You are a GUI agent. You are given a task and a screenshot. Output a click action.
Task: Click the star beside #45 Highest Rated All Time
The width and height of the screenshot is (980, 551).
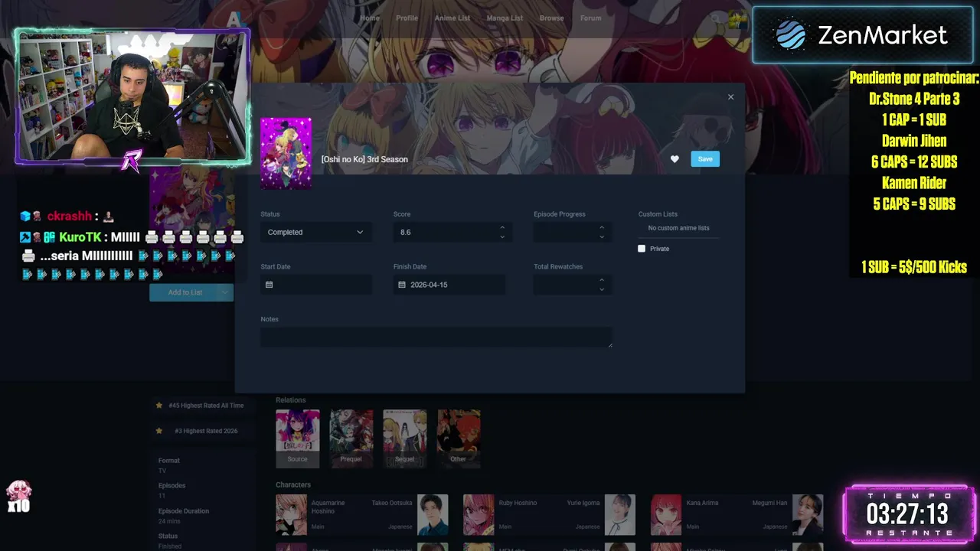pyautogui.click(x=159, y=406)
